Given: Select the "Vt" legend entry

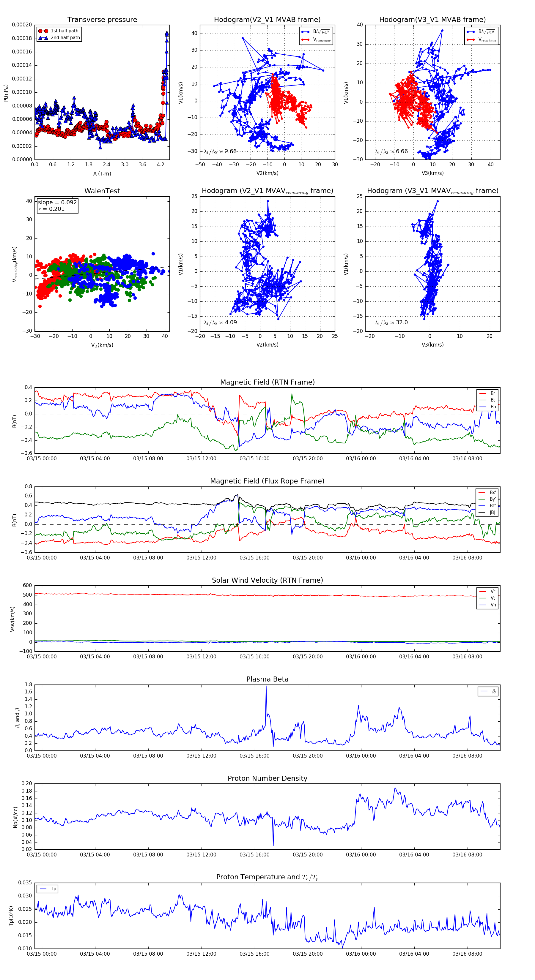Looking at the screenshot, I should pos(487,598).
